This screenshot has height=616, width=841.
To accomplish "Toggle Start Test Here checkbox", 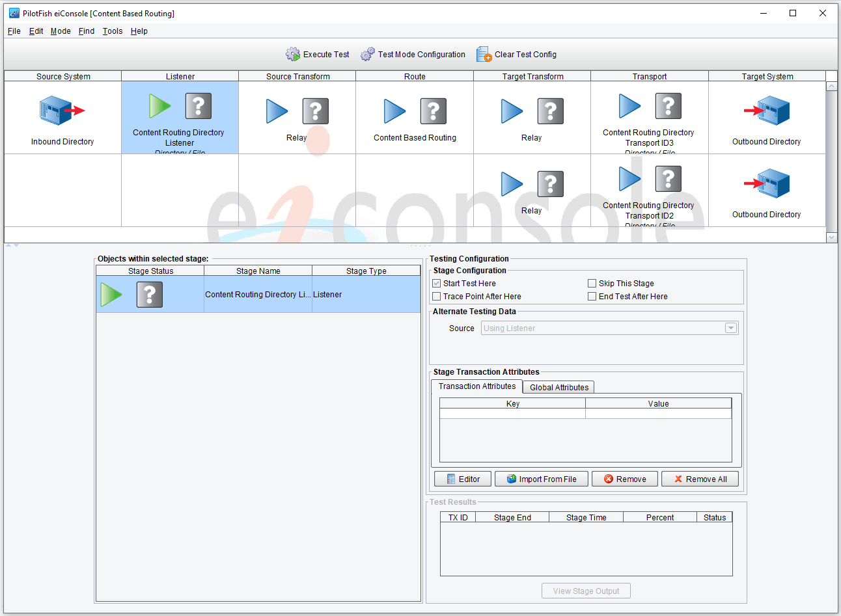I will coord(437,284).
